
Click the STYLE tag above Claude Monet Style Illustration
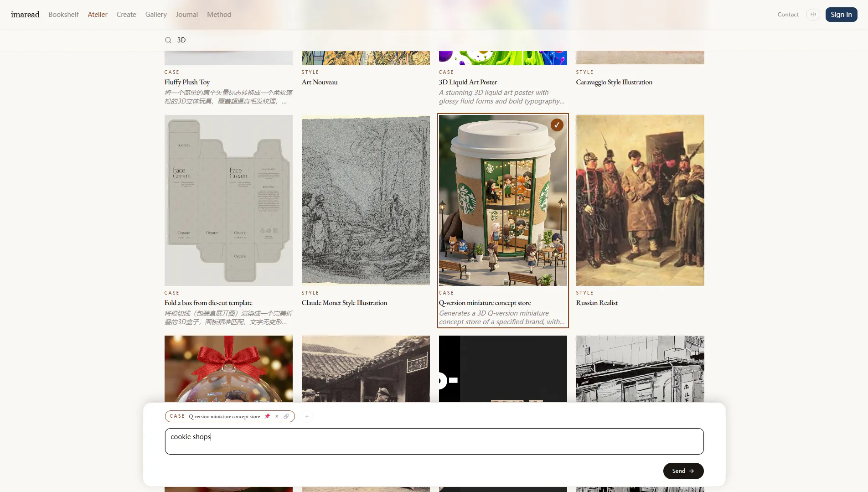[x=310, y=293]
